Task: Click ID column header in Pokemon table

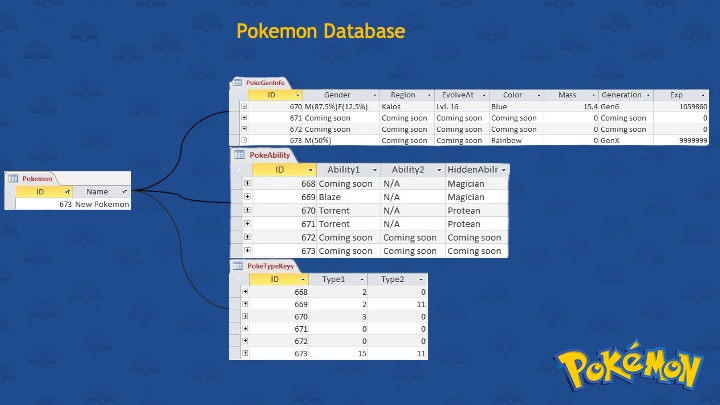Action: coord(44,191)
